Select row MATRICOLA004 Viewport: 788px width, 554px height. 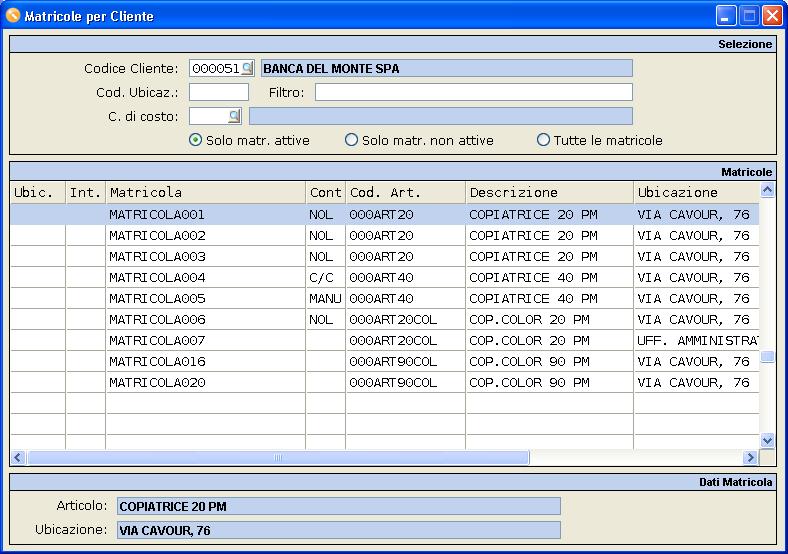click(385, 278)
